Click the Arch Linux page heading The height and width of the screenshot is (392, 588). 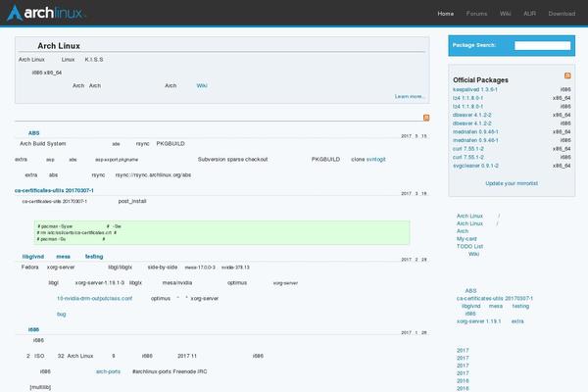tap(59, 46)
